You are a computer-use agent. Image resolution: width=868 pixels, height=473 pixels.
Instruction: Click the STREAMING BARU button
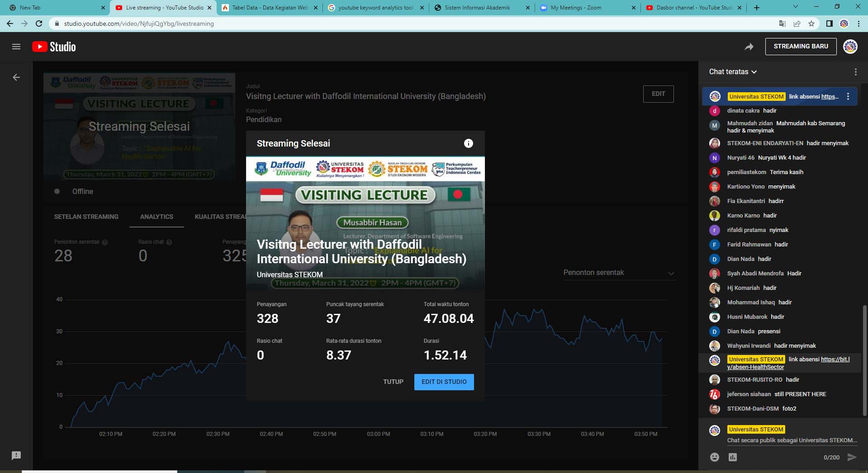click(801, 47)
